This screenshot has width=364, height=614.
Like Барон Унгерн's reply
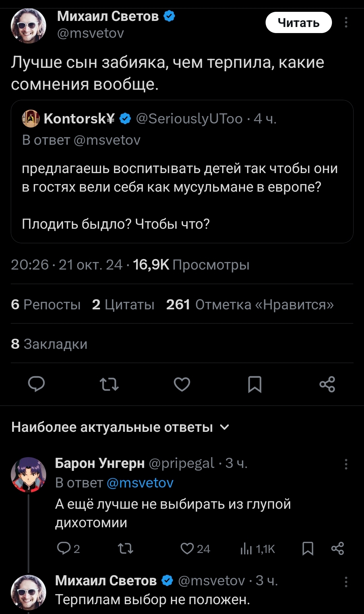coord(187,549)
